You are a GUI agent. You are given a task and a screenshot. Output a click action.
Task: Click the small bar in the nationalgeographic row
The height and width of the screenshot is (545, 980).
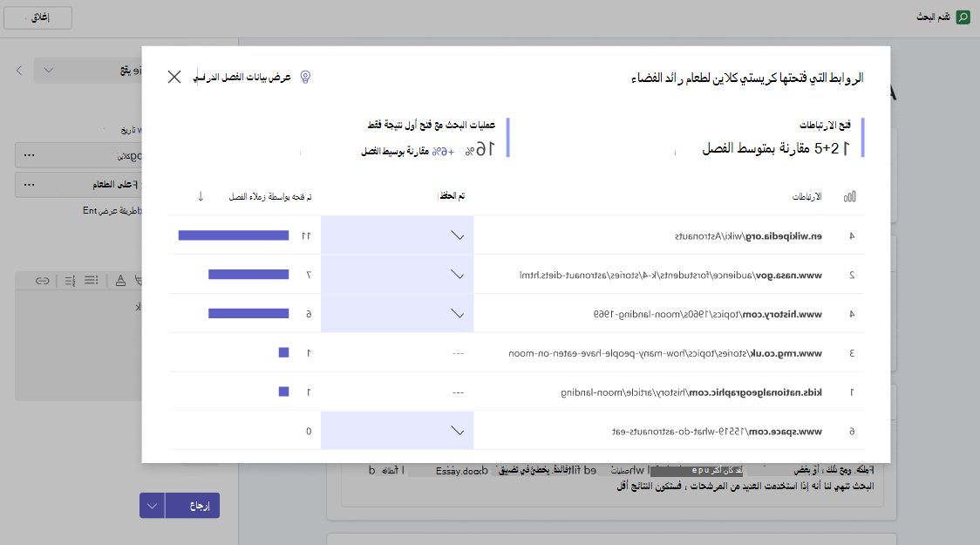283,392
